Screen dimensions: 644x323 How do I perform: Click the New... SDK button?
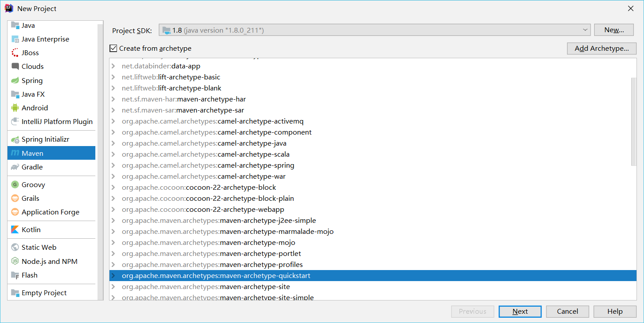tap(614, 30)
